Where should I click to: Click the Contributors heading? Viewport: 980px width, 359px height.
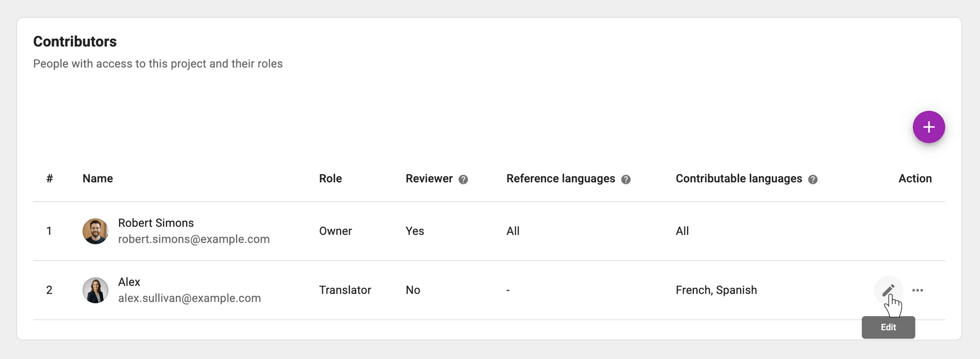tap(75, 41)
